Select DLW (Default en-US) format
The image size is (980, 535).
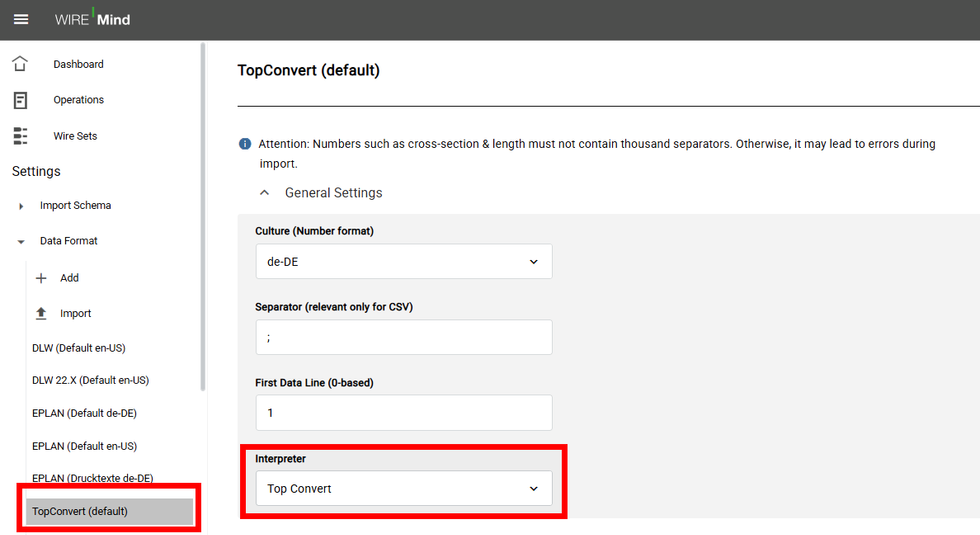[x=78, y=348]
